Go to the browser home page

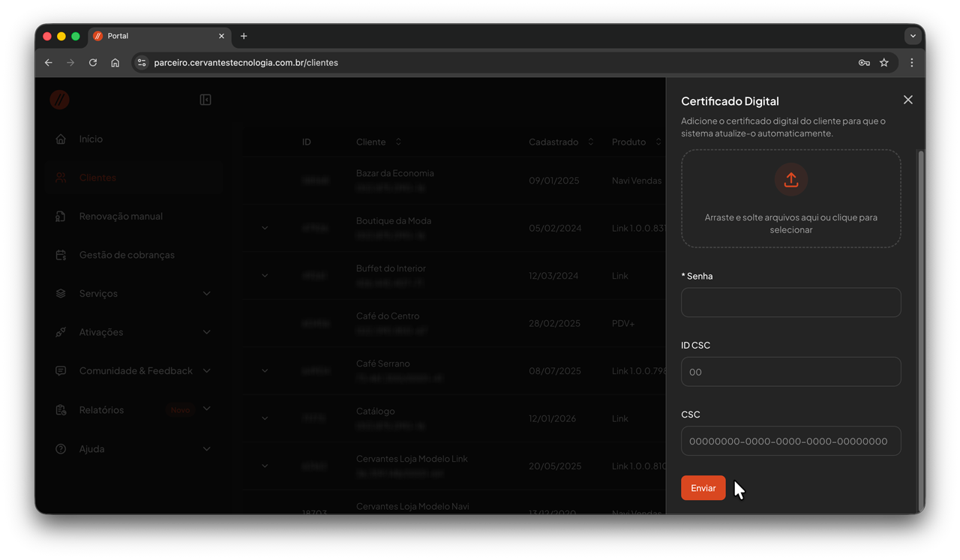tap(115, 63)
